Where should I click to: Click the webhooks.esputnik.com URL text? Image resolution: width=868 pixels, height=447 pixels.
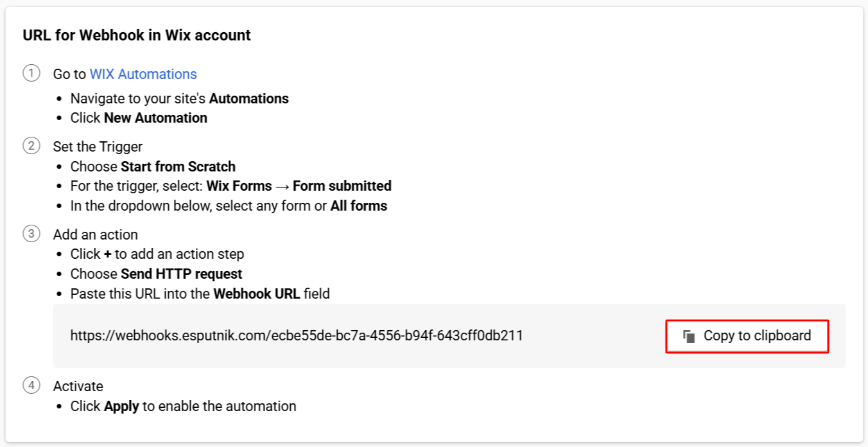tap(297, 335)
